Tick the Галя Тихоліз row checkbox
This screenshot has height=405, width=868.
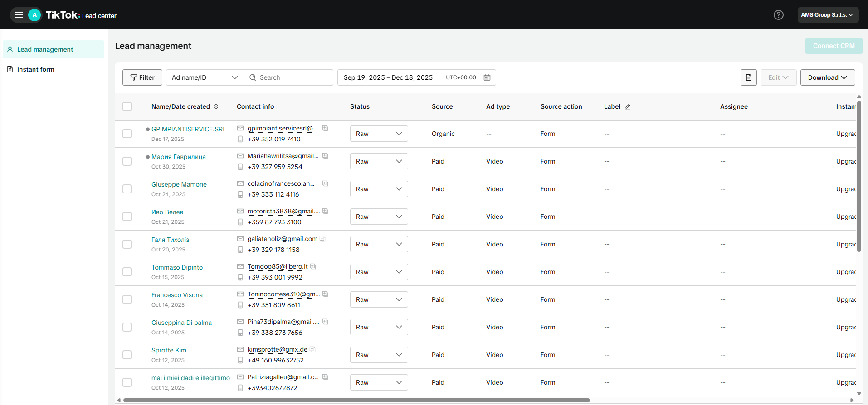[x=127, y=244]
